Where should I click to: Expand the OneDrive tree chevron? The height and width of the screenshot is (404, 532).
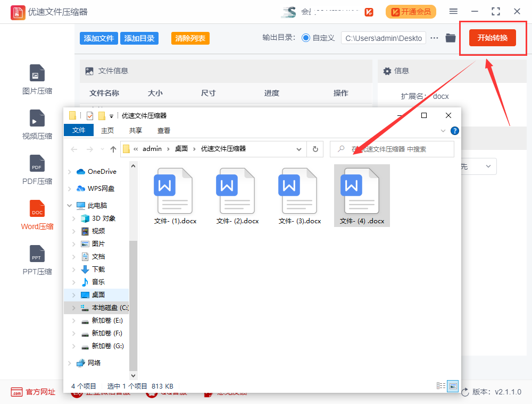(70, 172)
